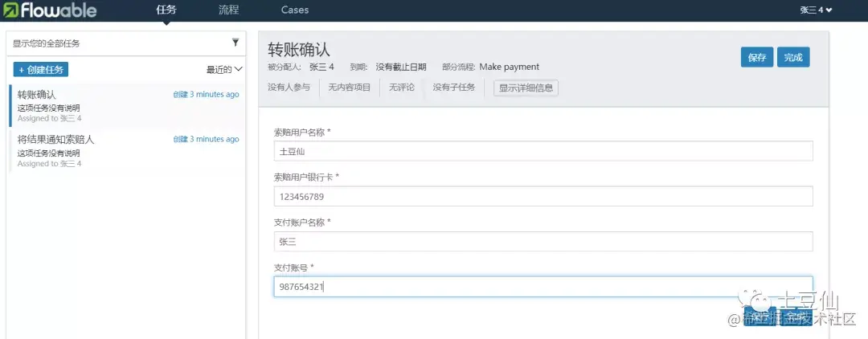Open the 没有人参与 section
868x339 pixels.
[x=289, y=88]
